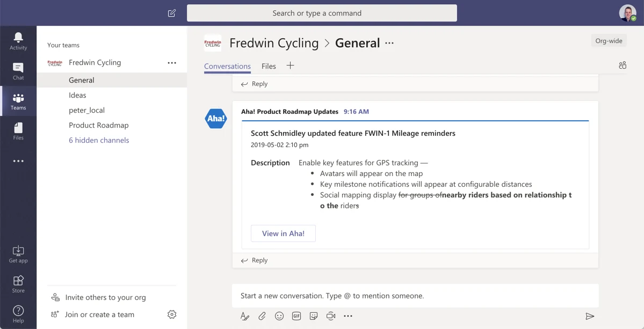
Task: Start a Meet Now video call
Action: (331, 316)
